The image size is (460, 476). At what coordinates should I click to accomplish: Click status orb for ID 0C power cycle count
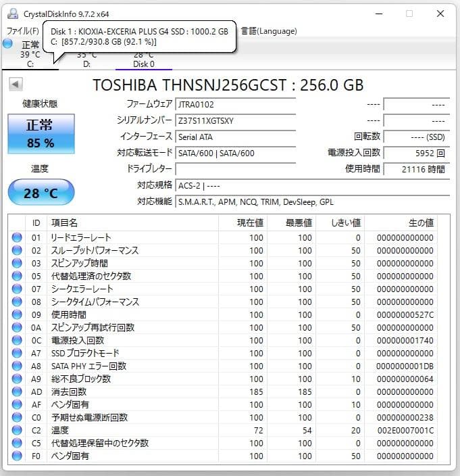click(x=17, y=340)
